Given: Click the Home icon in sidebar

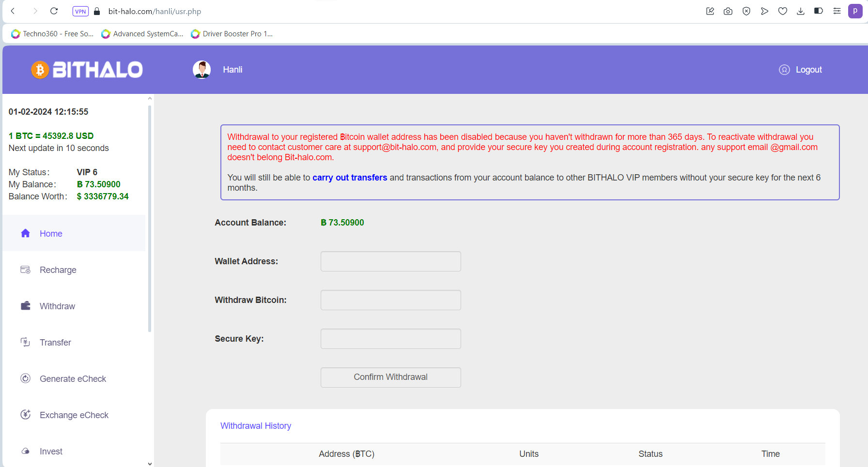Looking at the screenshot, I should tap(26, 233).
